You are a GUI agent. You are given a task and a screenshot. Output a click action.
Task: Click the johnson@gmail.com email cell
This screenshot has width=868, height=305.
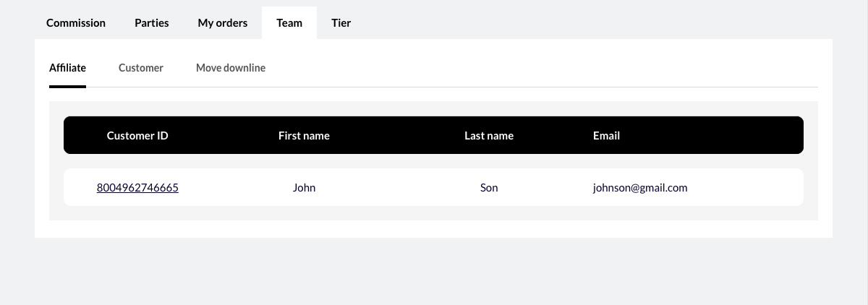pos(640,188)
